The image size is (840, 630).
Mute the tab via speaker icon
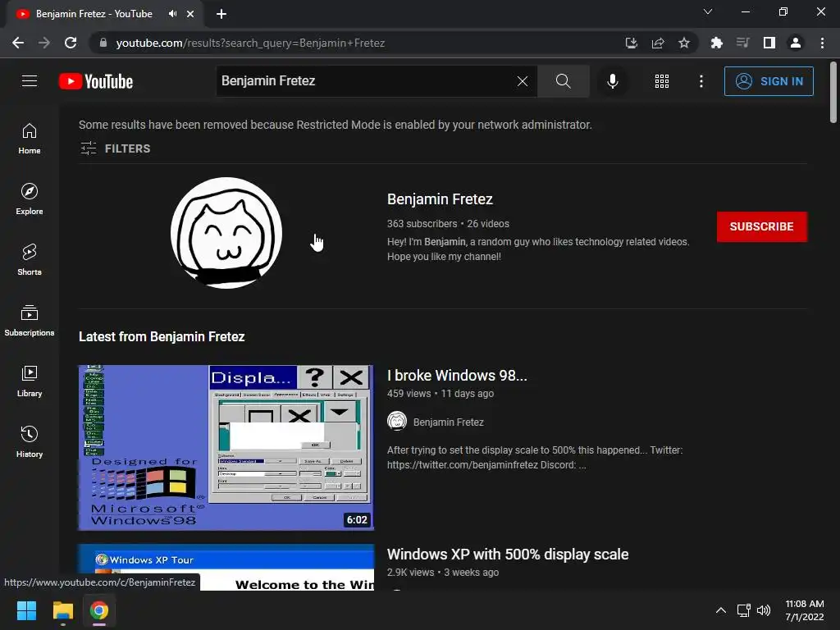pos(172,14)
